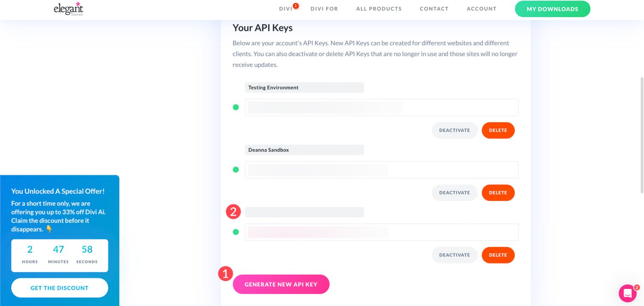Click the red step marker numbered 2
644x306 pixels.
click(233, 212)
